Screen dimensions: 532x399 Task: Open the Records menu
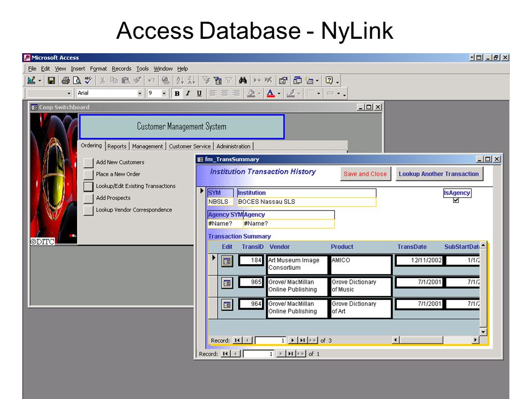pyautogui.click(x=121, y=69)
